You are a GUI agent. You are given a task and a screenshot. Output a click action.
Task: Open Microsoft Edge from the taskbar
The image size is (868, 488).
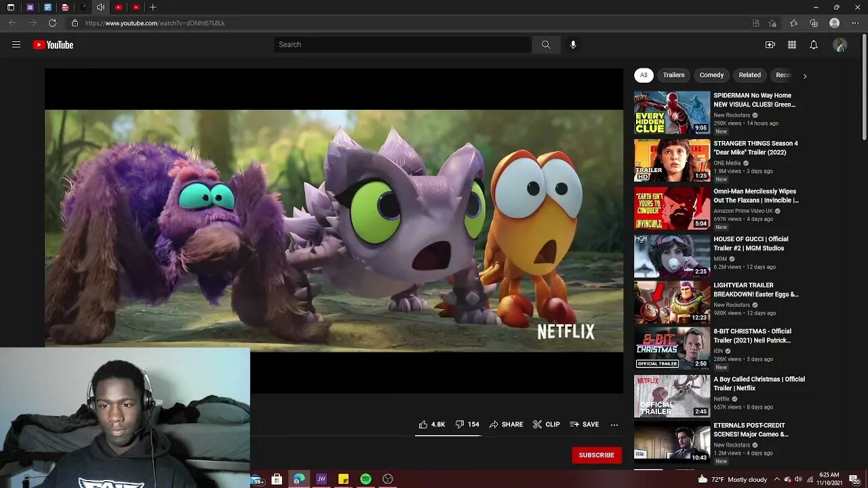299,479
